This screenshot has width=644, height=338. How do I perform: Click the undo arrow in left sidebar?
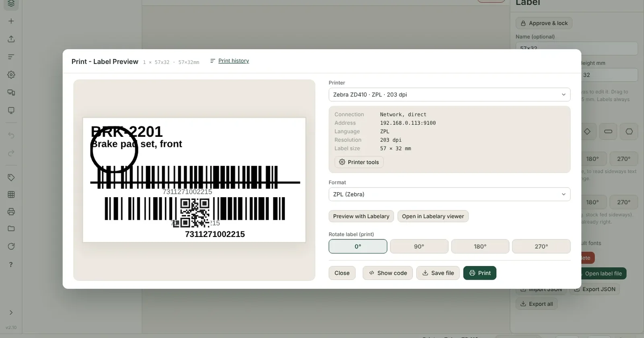(x=11, y=135)
